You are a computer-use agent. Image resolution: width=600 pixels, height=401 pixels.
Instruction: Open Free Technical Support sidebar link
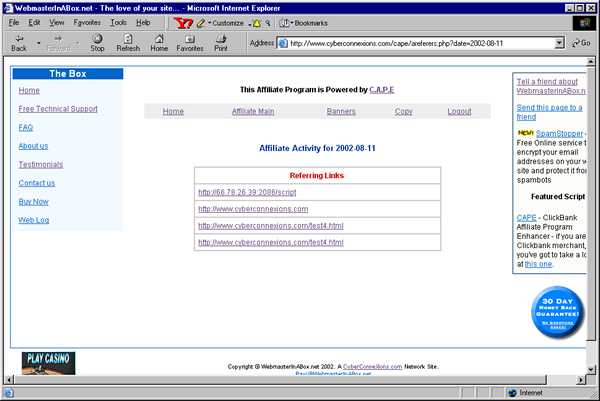pyautogui.click(x=58, y=109)
